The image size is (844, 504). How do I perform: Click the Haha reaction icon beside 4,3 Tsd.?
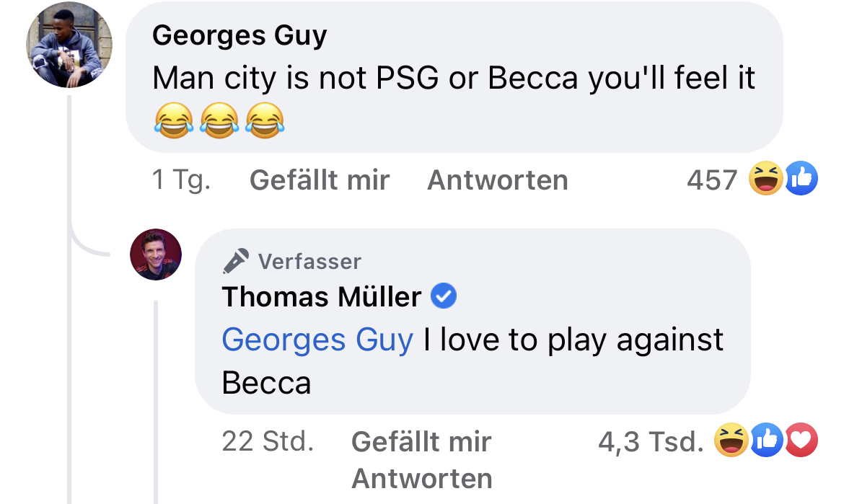pos(730,441)
